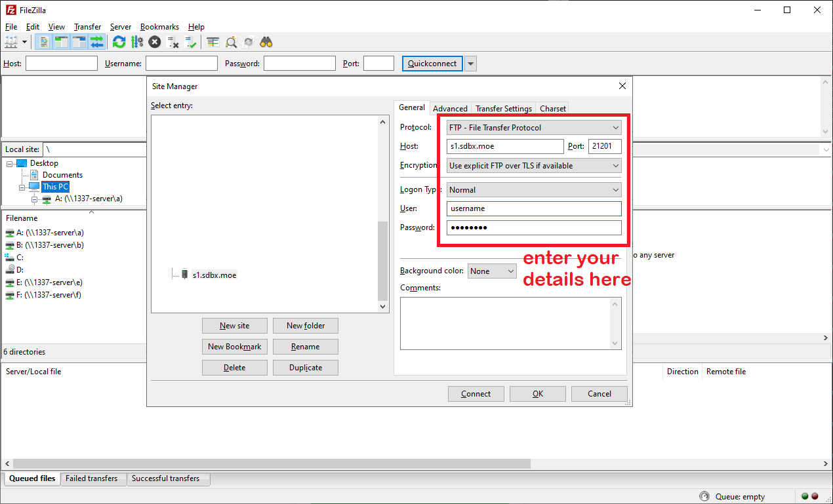Toggle directory comparison

point(231,42)
